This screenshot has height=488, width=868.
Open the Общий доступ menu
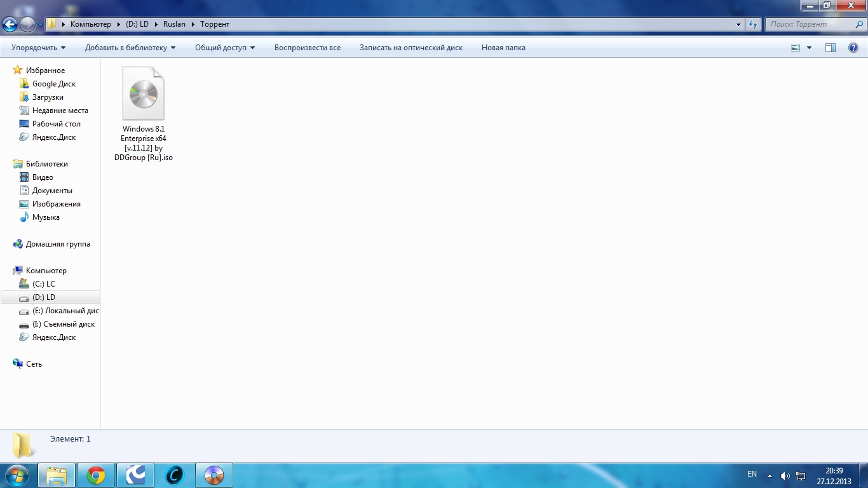click(x=225, y=48)
